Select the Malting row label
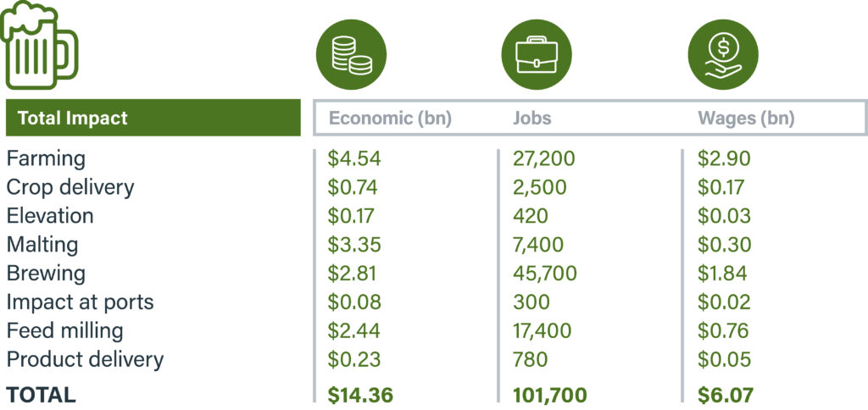 [x=42, y=245]
